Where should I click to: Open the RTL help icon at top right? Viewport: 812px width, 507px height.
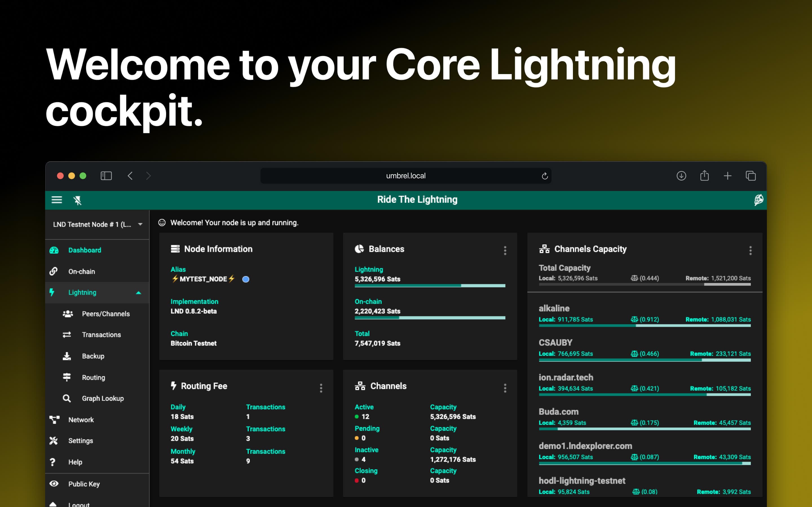[x=758, y=200]
